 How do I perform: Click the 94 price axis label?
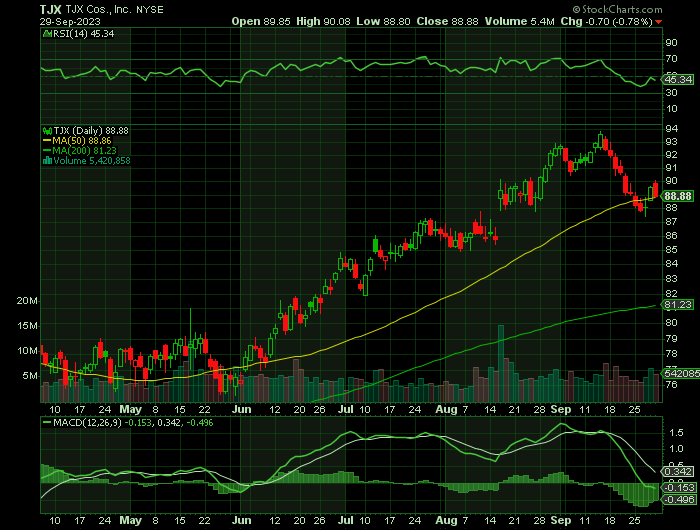pyautogui.click(x=671, y=129)
